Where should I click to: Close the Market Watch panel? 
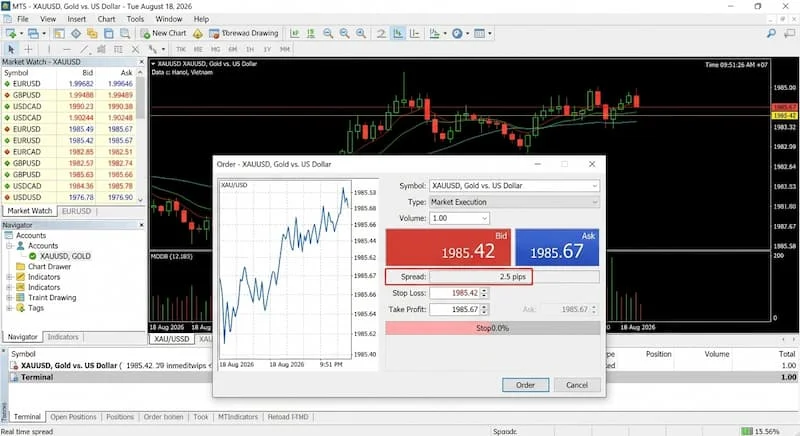tap(141, 62)
